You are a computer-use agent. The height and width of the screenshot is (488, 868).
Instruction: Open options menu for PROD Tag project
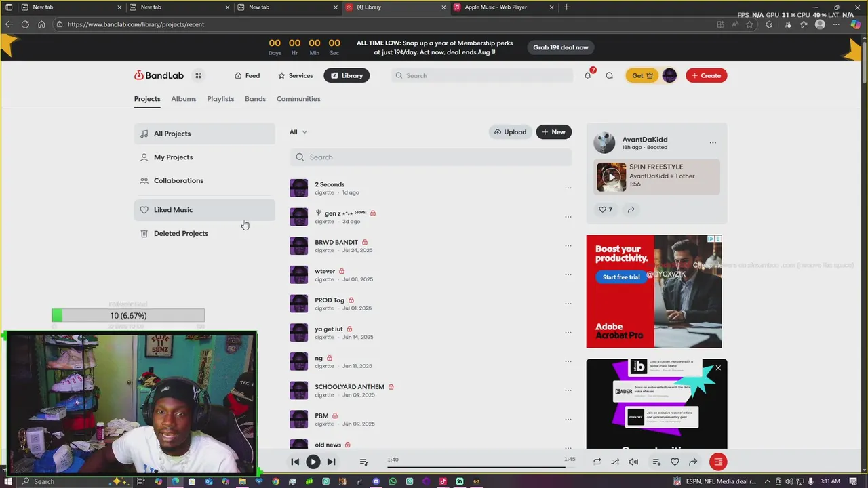coord(568,304)
